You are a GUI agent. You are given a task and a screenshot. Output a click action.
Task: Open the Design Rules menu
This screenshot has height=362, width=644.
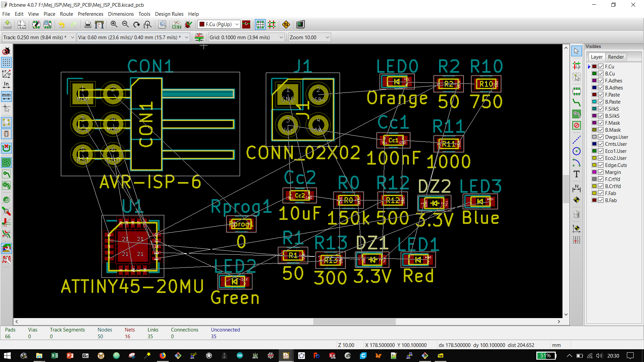point(169,14)
